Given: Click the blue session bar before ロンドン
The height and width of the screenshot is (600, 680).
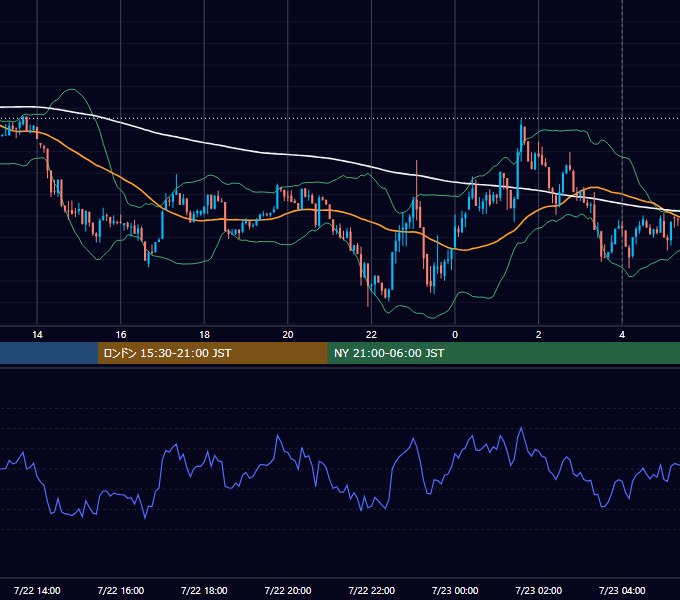Looking at the screenshot, I should pos(49,353).
